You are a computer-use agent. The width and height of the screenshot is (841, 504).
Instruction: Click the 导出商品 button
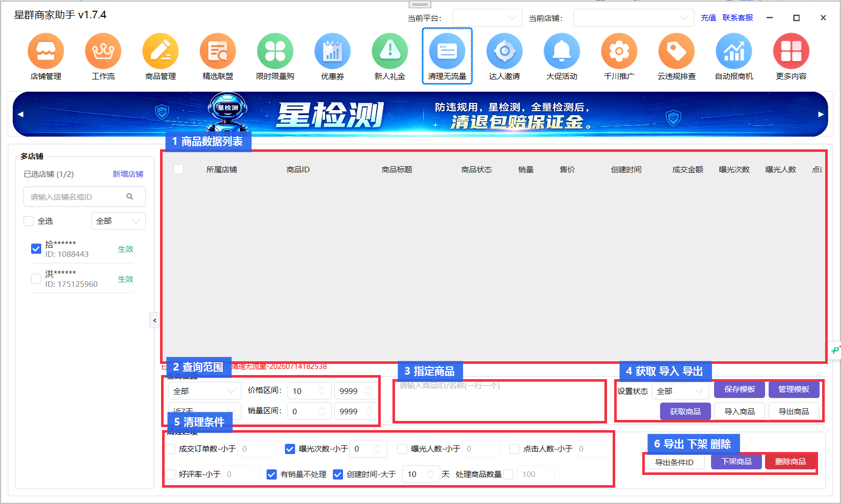coord(794,411)
